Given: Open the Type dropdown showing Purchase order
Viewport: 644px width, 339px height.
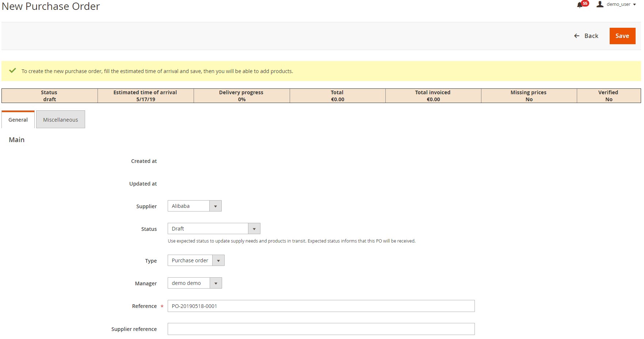Looking at the screenshot, I should coord(196,260).
